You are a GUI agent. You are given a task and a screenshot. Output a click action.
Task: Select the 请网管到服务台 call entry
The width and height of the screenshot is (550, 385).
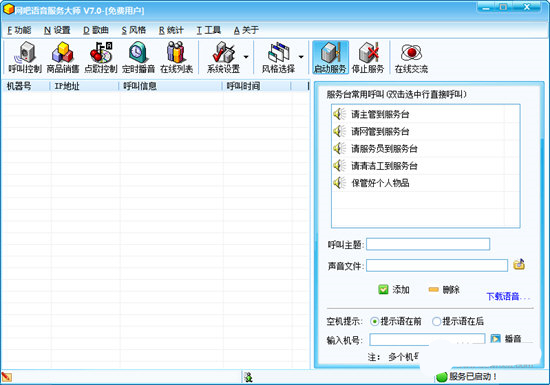click(x=425, y=131)
